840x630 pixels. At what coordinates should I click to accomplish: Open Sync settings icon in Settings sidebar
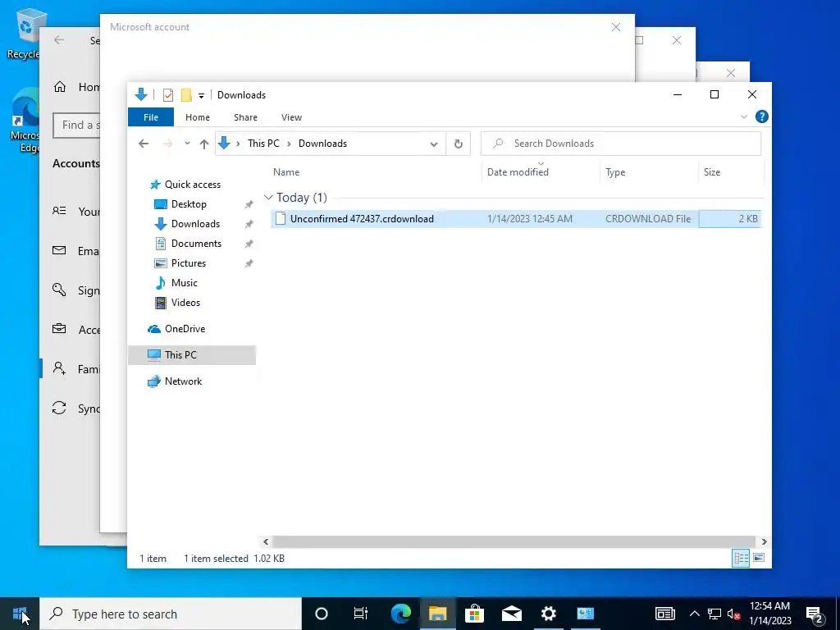59,409
